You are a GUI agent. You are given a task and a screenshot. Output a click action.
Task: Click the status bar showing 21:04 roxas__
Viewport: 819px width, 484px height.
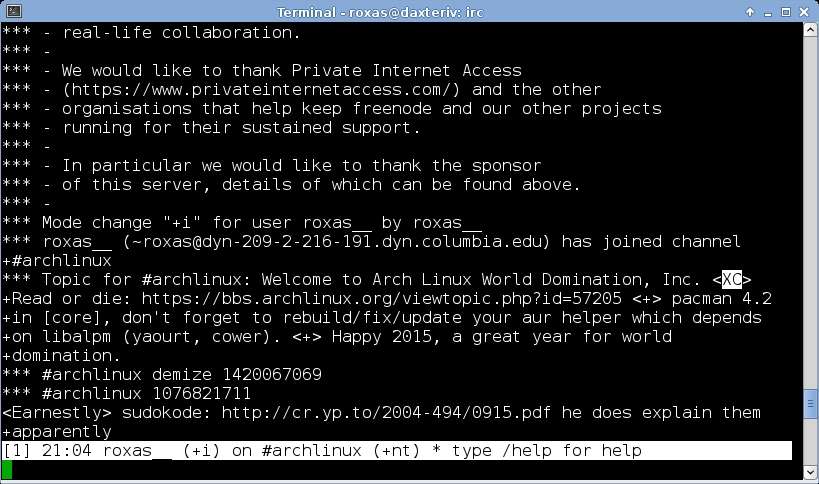coord(397,450)
